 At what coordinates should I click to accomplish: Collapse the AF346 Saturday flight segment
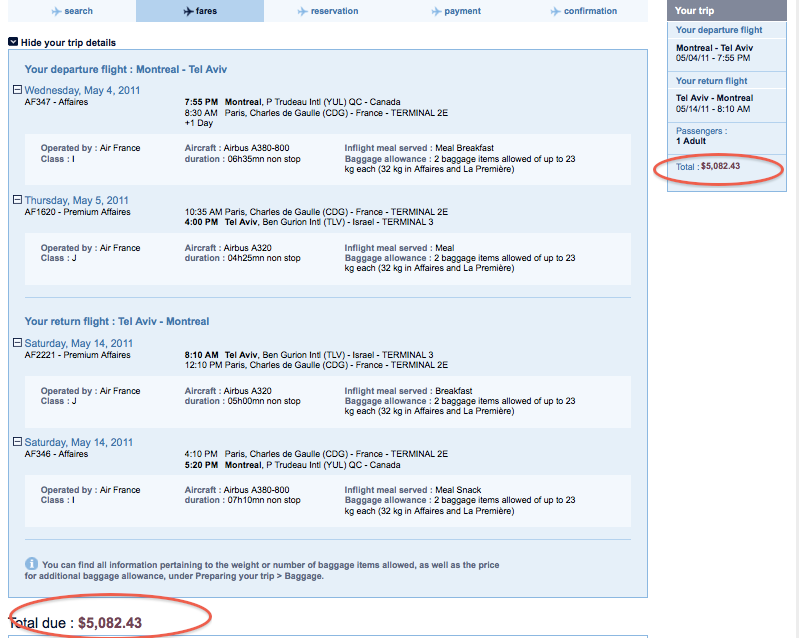click(18, 442)
